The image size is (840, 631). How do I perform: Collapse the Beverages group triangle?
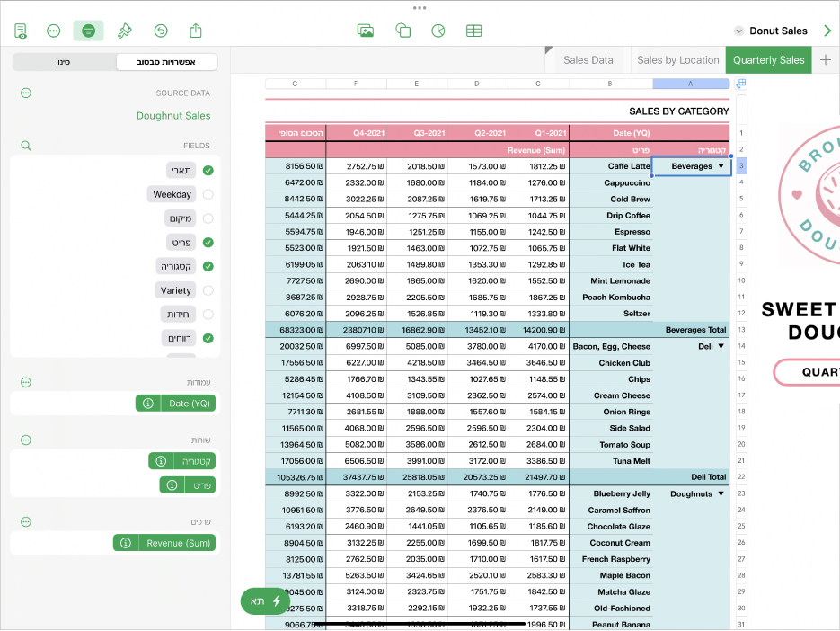pos(721,166)
